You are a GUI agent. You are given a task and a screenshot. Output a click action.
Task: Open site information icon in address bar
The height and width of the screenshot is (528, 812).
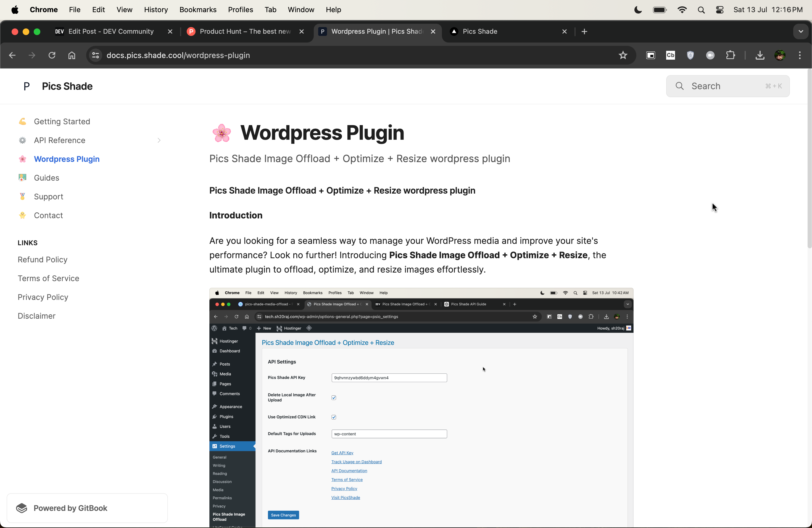[x=96, y=55]
